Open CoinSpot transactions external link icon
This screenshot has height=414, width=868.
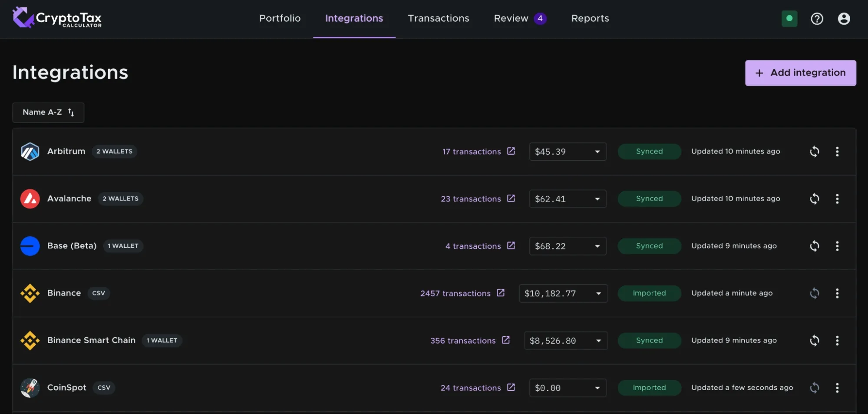point(511,387)
